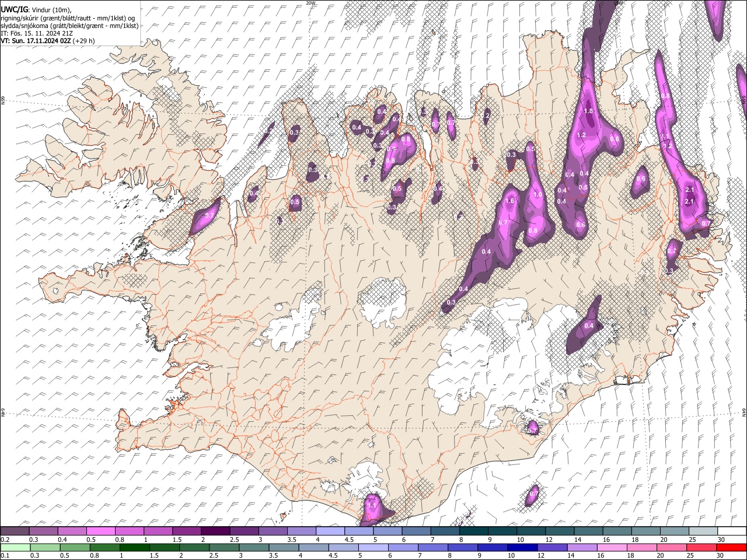Click the bottom-row blue swatch between 7 and 8
The height and width of the screenshot is (560, 747).
pos(433,547)
